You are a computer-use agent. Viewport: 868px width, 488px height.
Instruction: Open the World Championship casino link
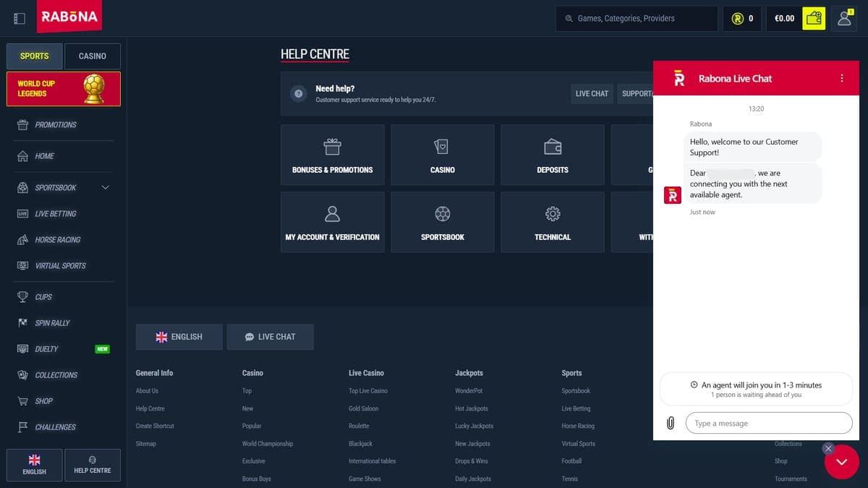[268, 444]
